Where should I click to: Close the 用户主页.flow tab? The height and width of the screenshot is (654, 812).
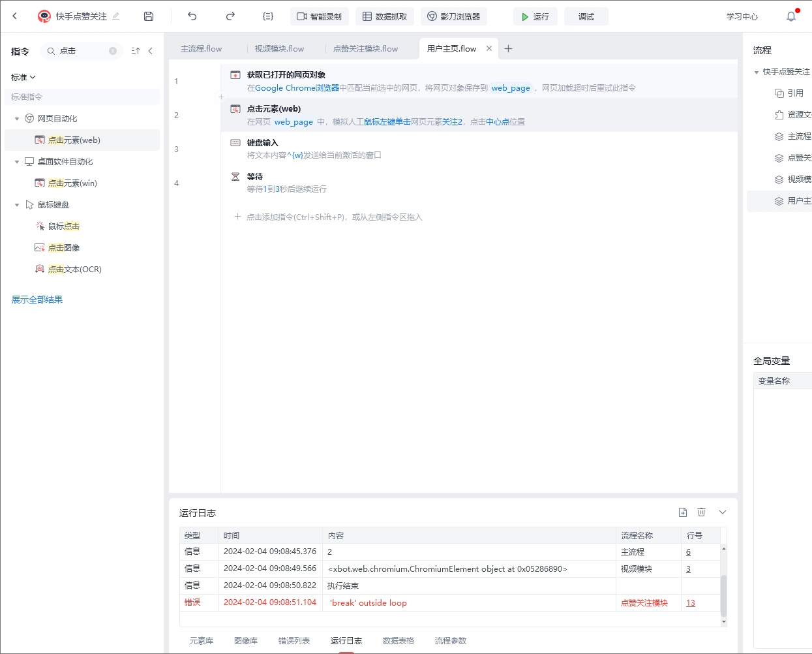pos(489,48)
